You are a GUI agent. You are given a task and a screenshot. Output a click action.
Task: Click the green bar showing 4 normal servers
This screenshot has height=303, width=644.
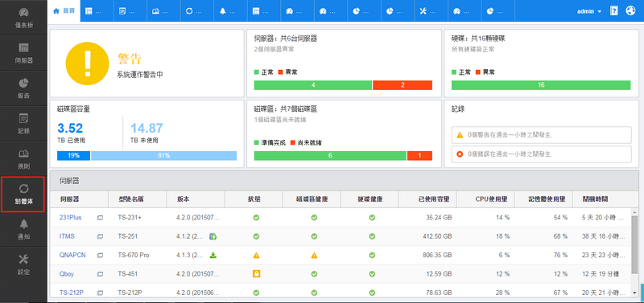(x=313, y=85)
